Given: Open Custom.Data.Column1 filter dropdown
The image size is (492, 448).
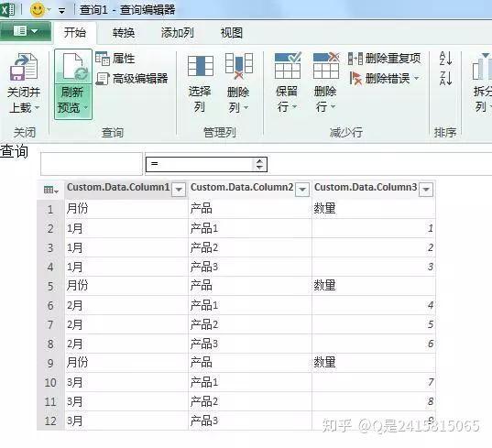Looking at the screenshot, I should point(179,189).
